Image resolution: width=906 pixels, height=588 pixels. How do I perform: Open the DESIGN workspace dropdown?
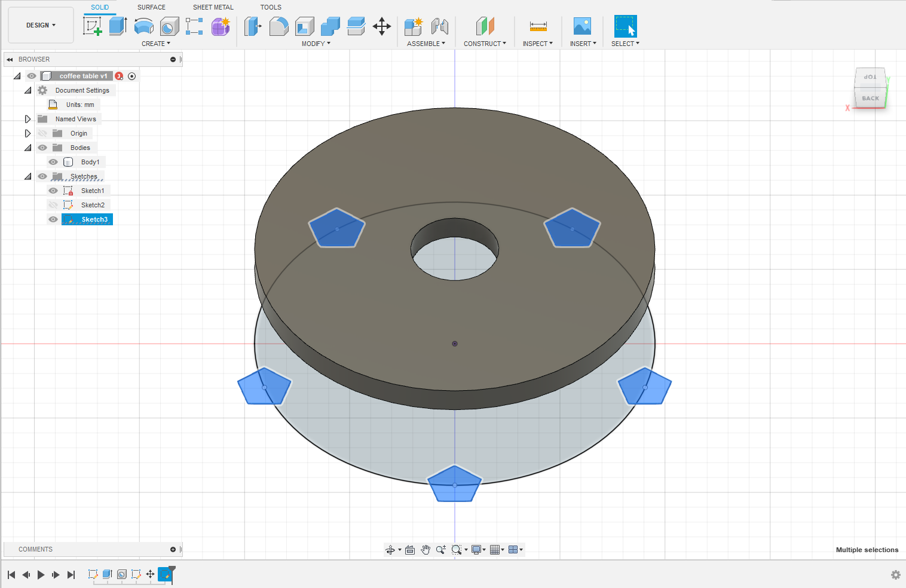coord(41,25)
